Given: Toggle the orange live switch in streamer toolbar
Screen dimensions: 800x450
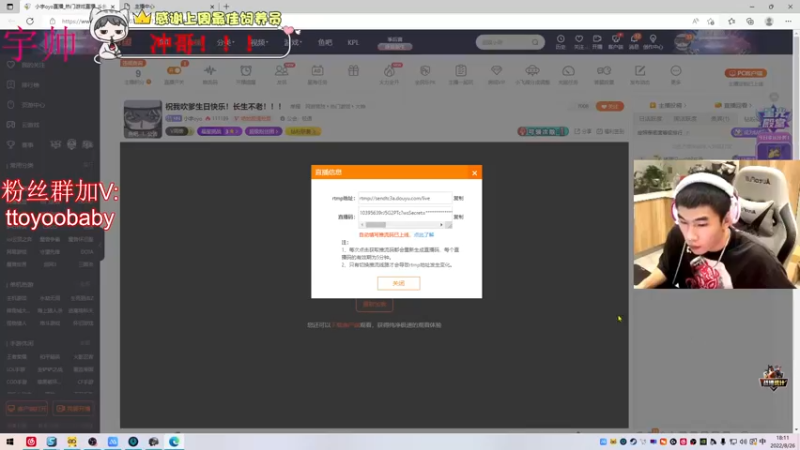Looking at the screenshot, I should 174,70.
